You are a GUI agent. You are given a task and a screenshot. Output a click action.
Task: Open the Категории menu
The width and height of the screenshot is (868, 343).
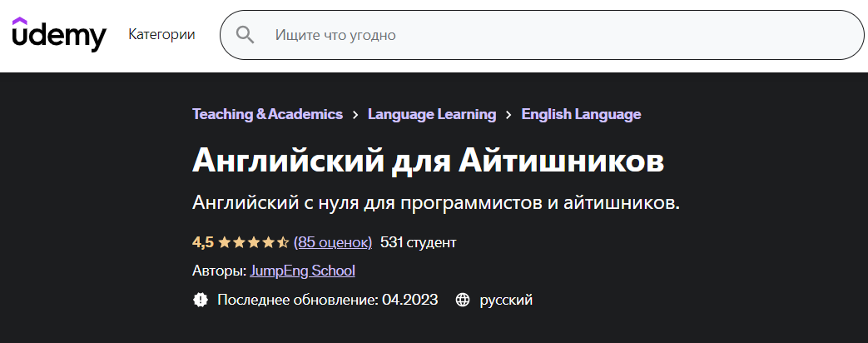[161, 34]
